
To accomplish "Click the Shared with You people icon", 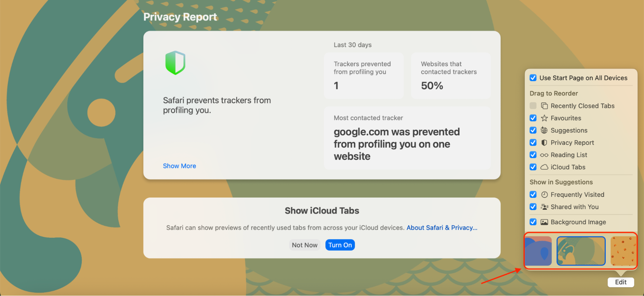I will (544, 207).
